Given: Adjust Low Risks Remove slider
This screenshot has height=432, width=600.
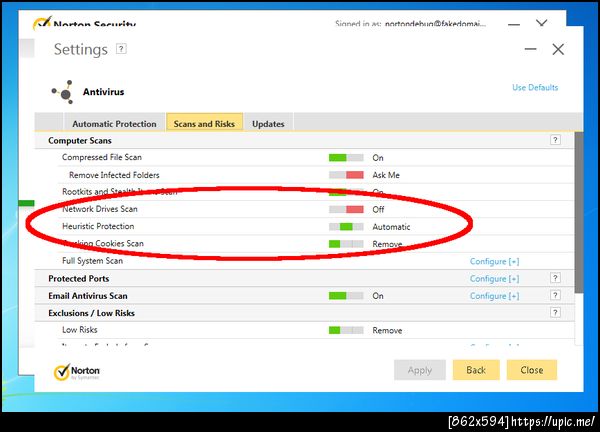Looking at the screenshot, I should coord(346,330).
